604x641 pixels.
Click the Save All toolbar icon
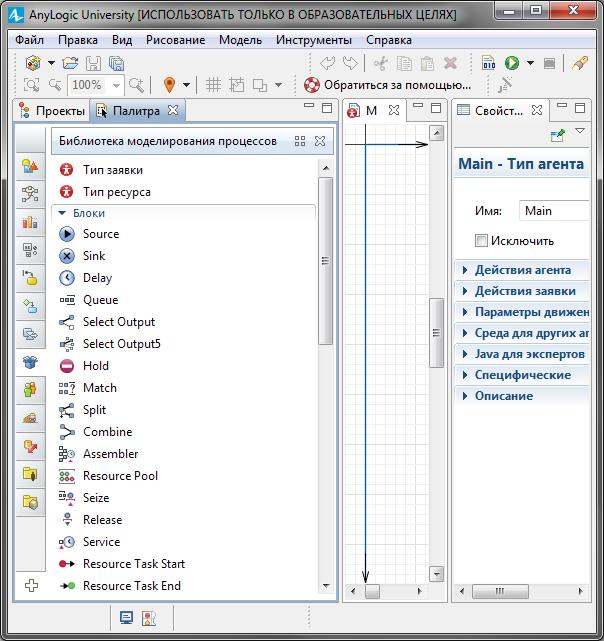pos(117,64)
